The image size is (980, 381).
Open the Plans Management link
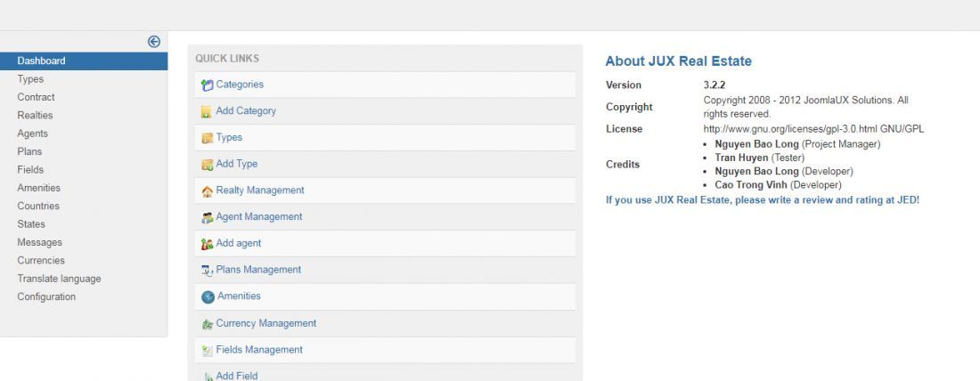[x=258, y=269]
